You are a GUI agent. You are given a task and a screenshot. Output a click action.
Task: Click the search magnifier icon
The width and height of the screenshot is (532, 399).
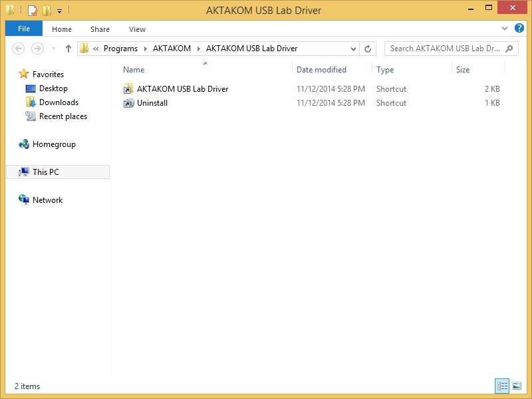pos(509,49)
